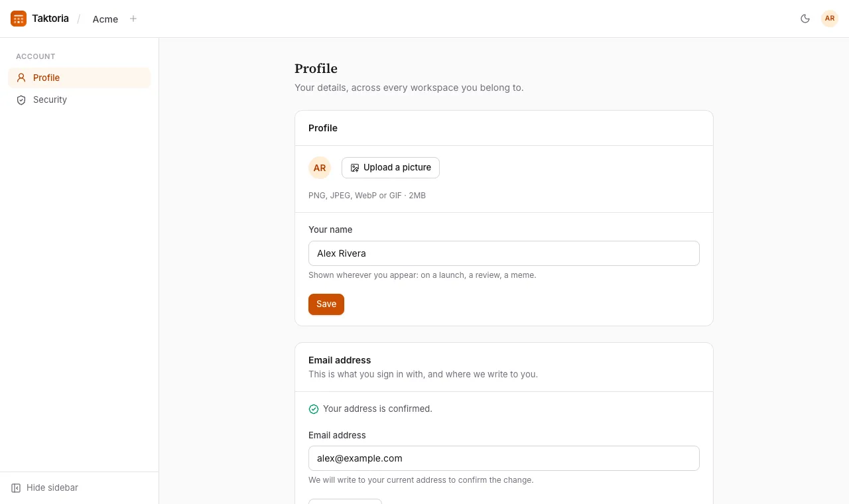This screenshot has height=504, width=849.
Task: Click the Upload a picture button
Action: [x=391, y=168]
